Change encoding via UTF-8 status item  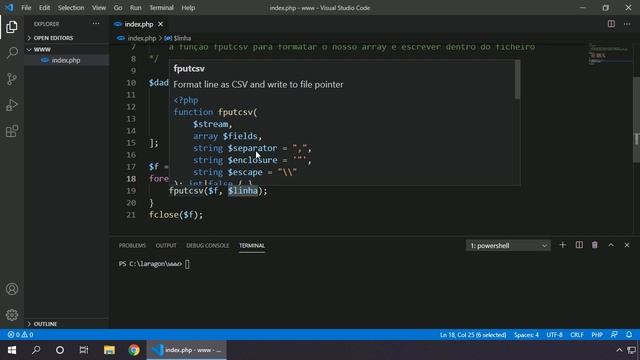tap(554, 335)
